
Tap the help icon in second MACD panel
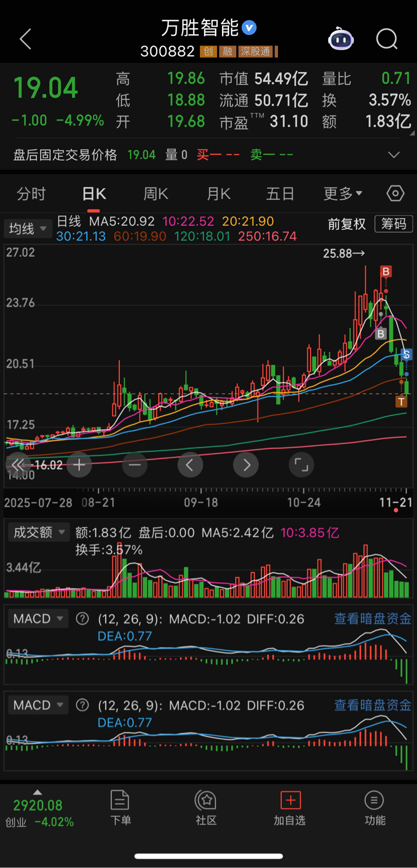[x=83, y=705]
